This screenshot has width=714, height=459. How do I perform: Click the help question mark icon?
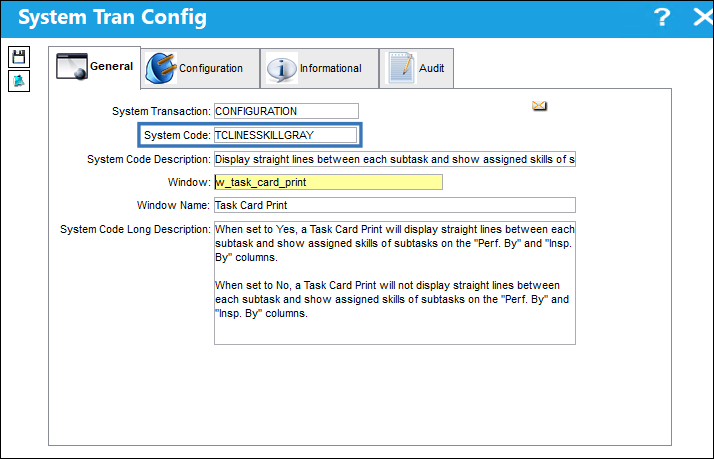(662, 18)
